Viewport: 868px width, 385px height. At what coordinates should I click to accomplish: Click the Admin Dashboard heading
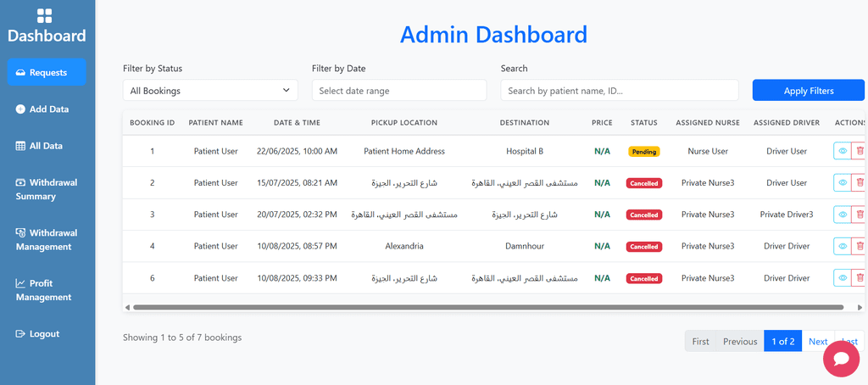(x=493, y=35)
